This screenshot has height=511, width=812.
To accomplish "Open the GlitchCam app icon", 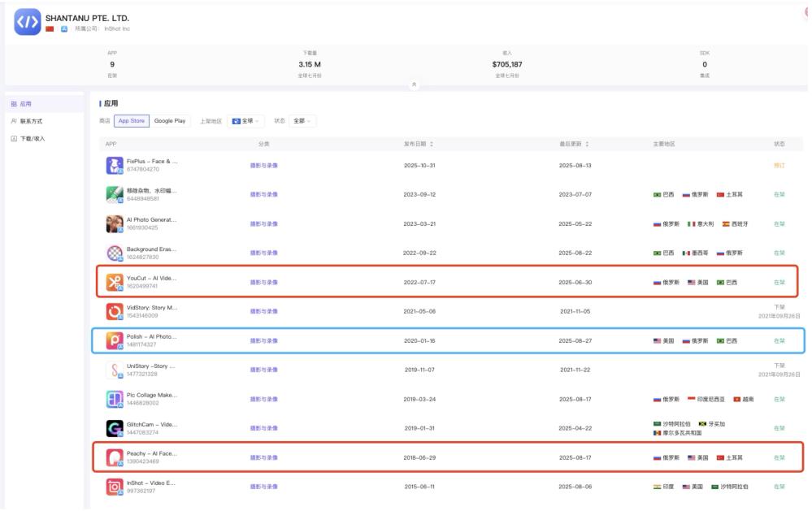I will pyautogui.click(x=115, y=429).
